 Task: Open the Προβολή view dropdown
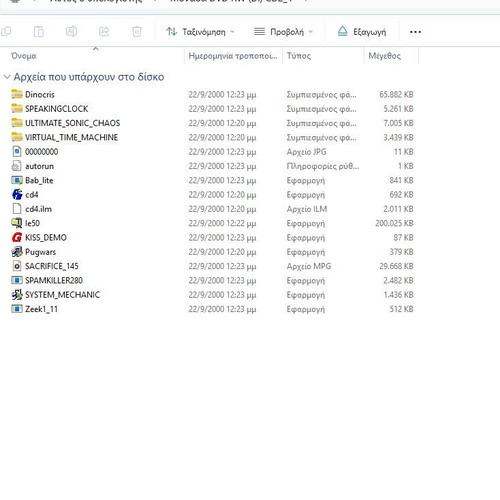pyautogui.click(x=283, y=32)
